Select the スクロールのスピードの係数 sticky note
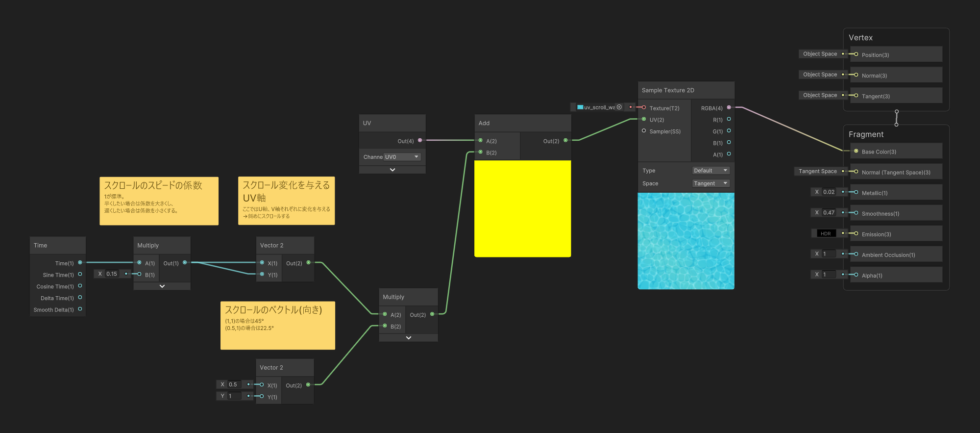Image resolution: width=980 pixels, height=433 pixels. (x=159, y=201)
